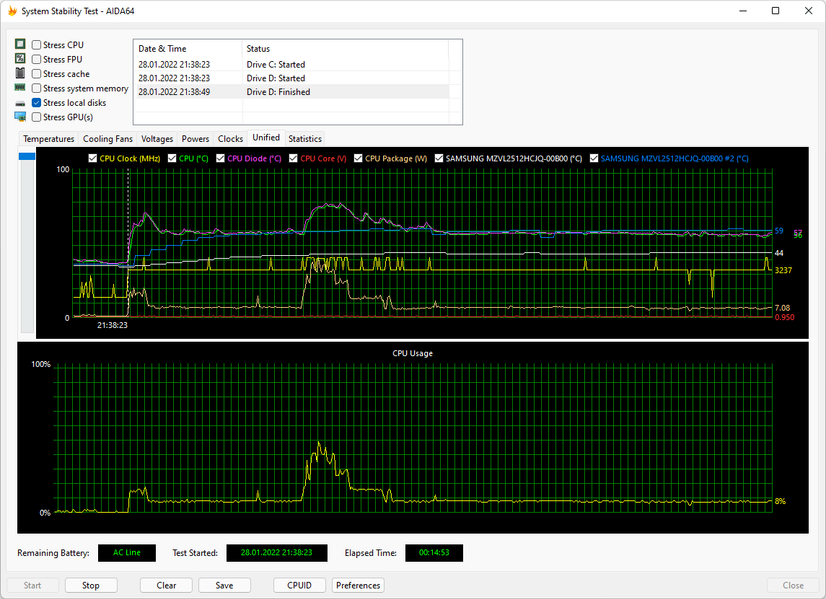Open the Cooling Fans tab
826x599 pixels.
pyautogui.click(x=107, y=139)
